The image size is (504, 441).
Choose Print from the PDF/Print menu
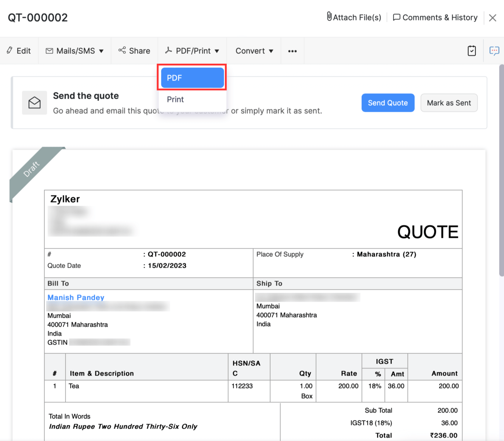(x=175, y=99)
